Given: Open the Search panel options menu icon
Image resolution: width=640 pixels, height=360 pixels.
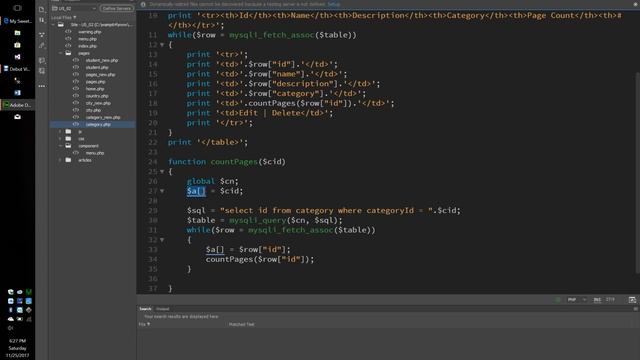Looking at the screenshot, I should pyautogui.click(x=635, y=309).
